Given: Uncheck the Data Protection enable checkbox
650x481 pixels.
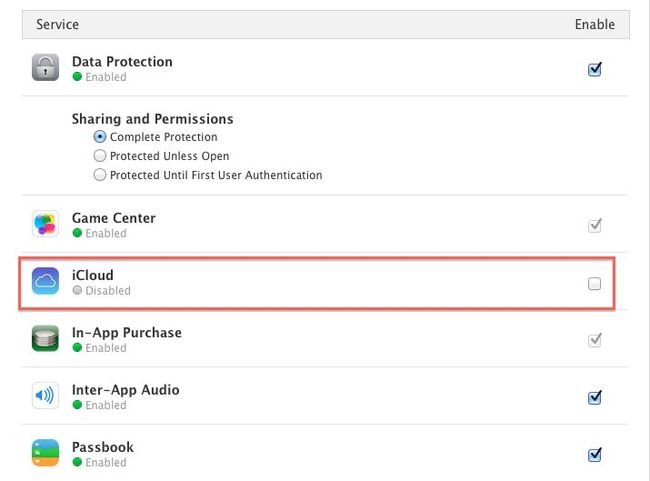Looking at the screenshot, I should tap(594, 69).
